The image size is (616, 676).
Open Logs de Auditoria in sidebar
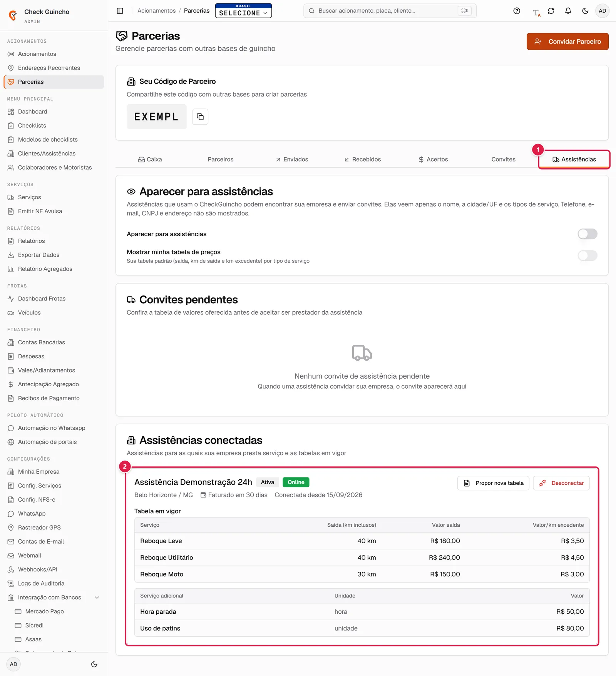click(x=54, y=583)
